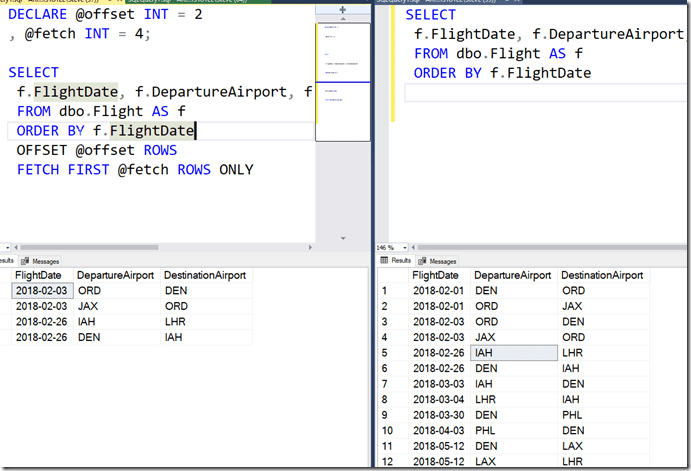
Task: Select the DepartureAirport column header in the left results
Action: coord(117,275)
